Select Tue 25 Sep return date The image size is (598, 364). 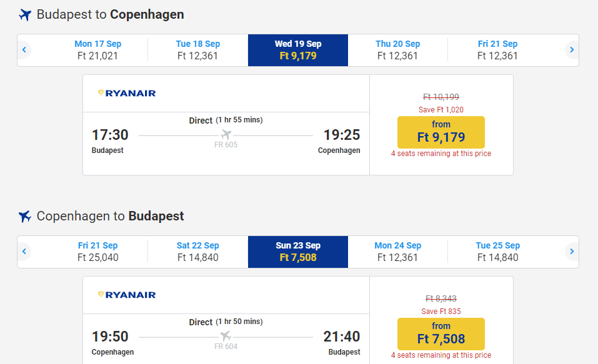point(498,252)
